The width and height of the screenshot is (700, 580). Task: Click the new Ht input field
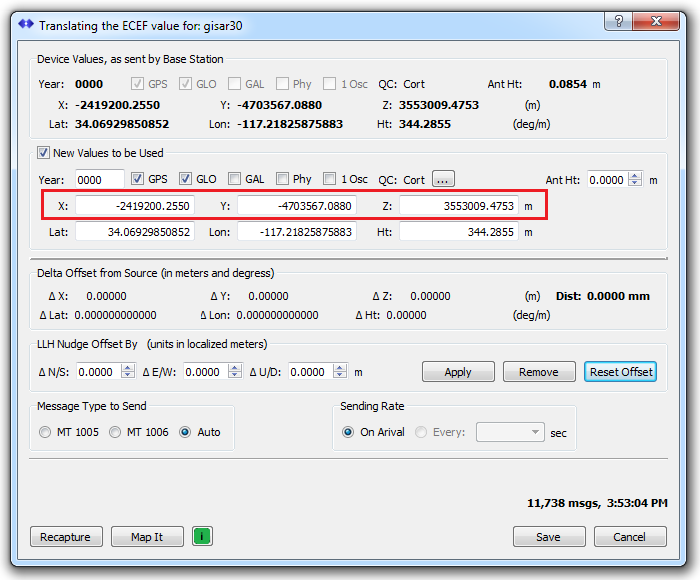tap(459, 232)
